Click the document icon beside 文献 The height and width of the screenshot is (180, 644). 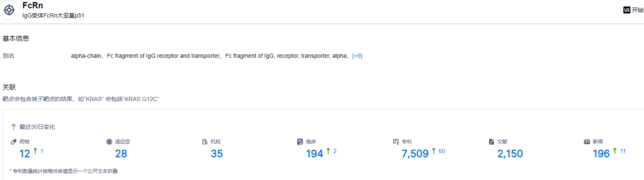coord(492,142)
